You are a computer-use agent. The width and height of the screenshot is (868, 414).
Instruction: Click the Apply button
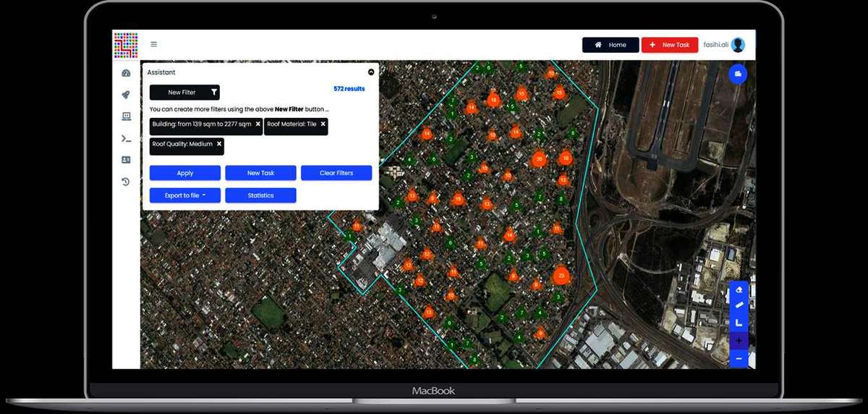tap(185, 173)
